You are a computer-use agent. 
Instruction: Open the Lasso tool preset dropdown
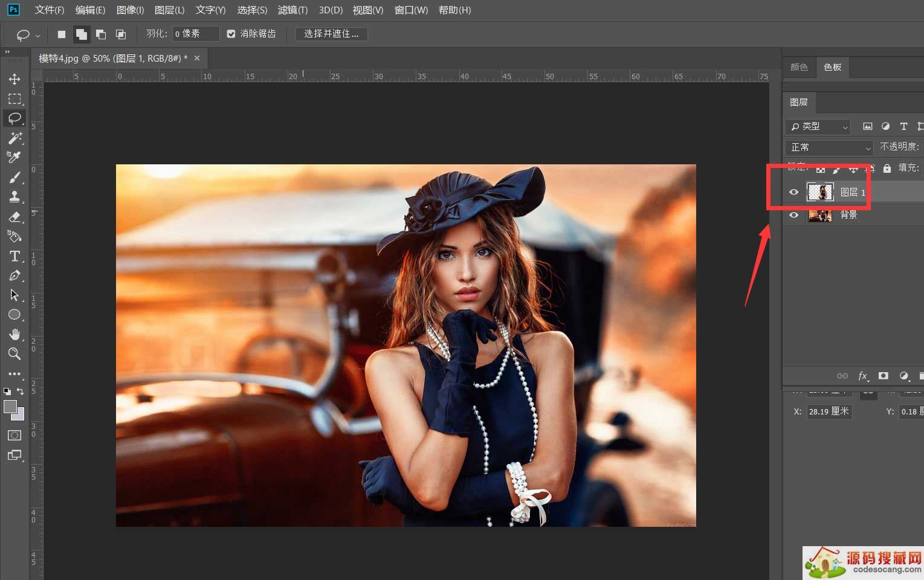click(39, 36)
